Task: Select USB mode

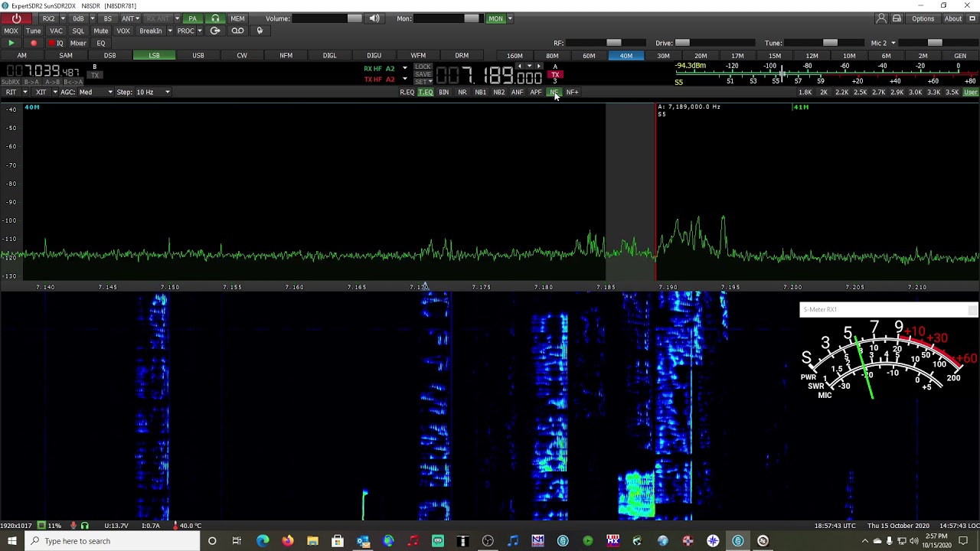Action: coord(198,55)
